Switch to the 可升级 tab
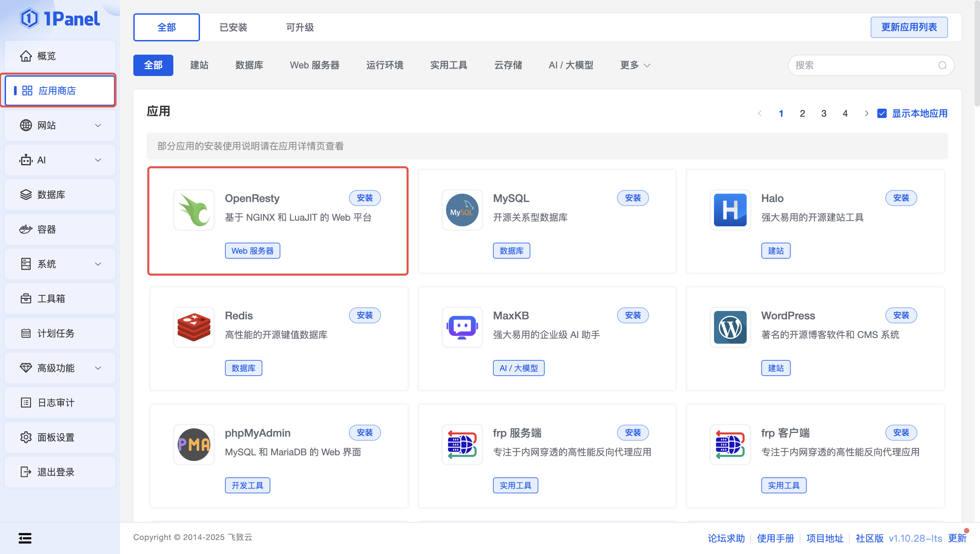The width and height of the screenshot is (980, 554). point(300,27)
